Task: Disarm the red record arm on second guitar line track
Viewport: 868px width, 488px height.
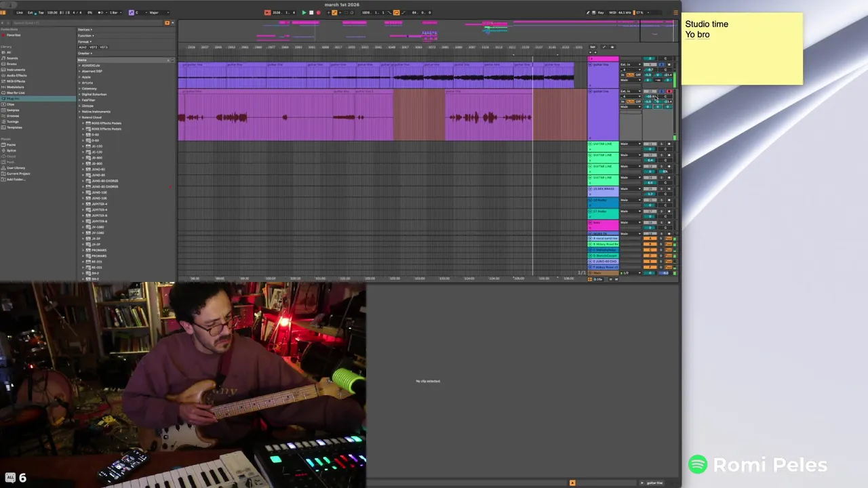Action: (669, 91)
